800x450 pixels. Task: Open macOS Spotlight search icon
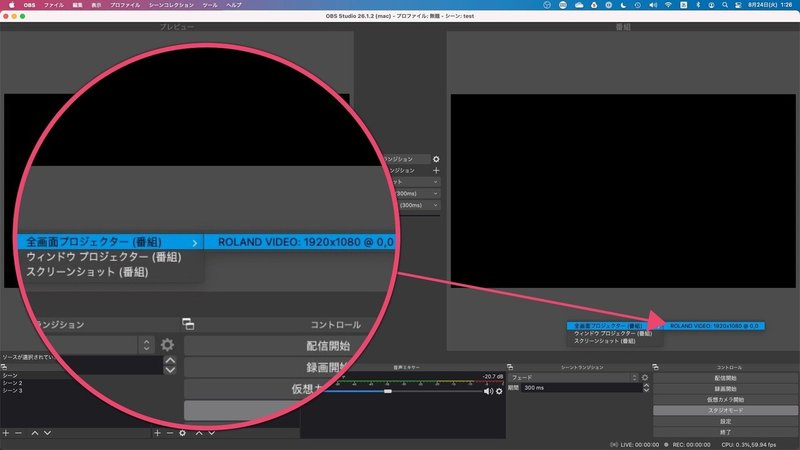[x=724, y=5]
